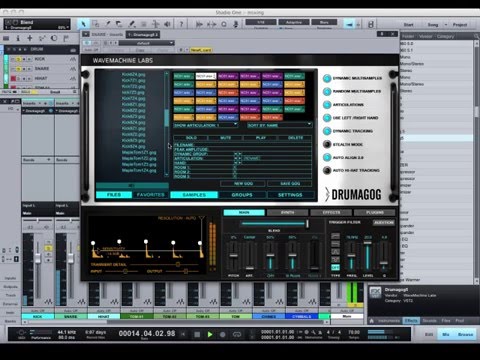
Task: Select the Range tool in toolbar
Action: (x=95, y=24)
